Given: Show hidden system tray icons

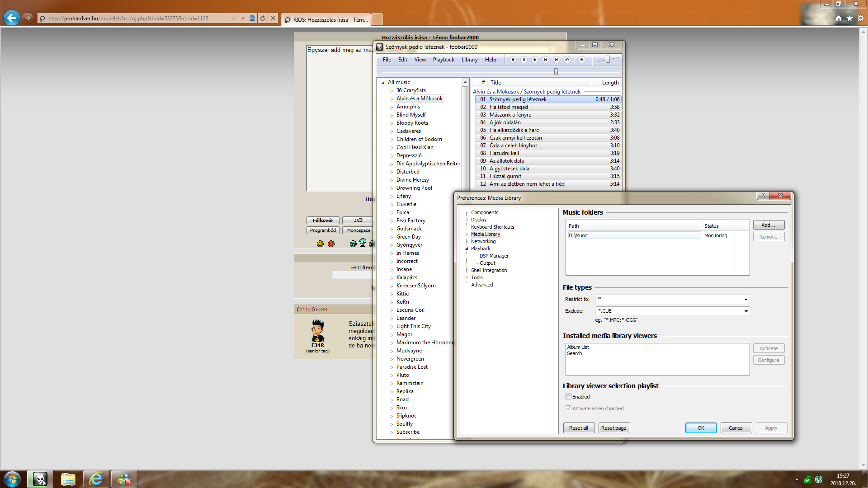Looking at the screenshot, I should tap(797, 479).
